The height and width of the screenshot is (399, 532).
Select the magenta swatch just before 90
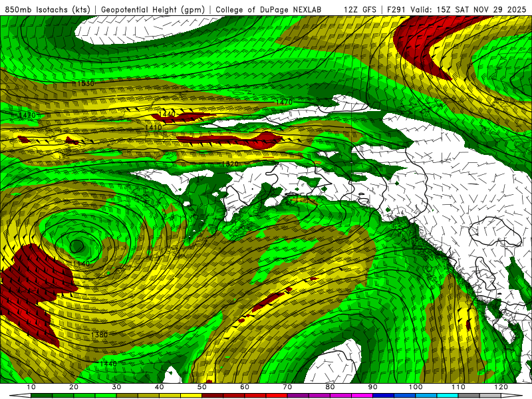pos(362,396)
